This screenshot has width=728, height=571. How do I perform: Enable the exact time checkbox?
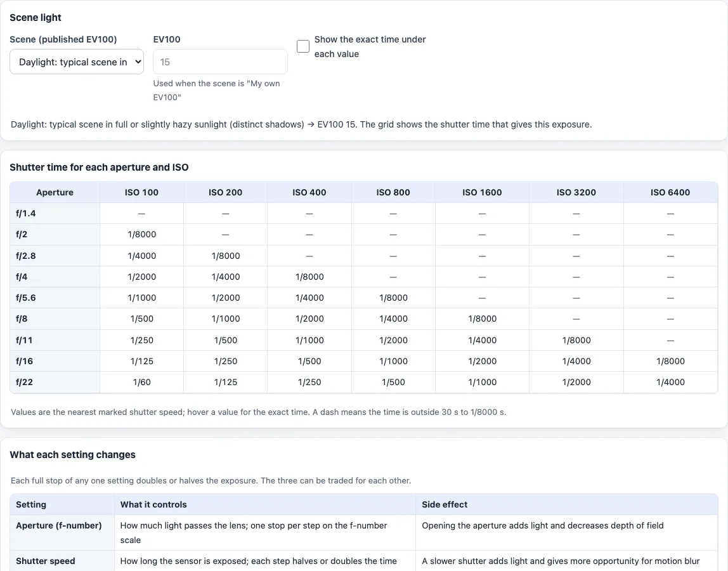point(303,46)
